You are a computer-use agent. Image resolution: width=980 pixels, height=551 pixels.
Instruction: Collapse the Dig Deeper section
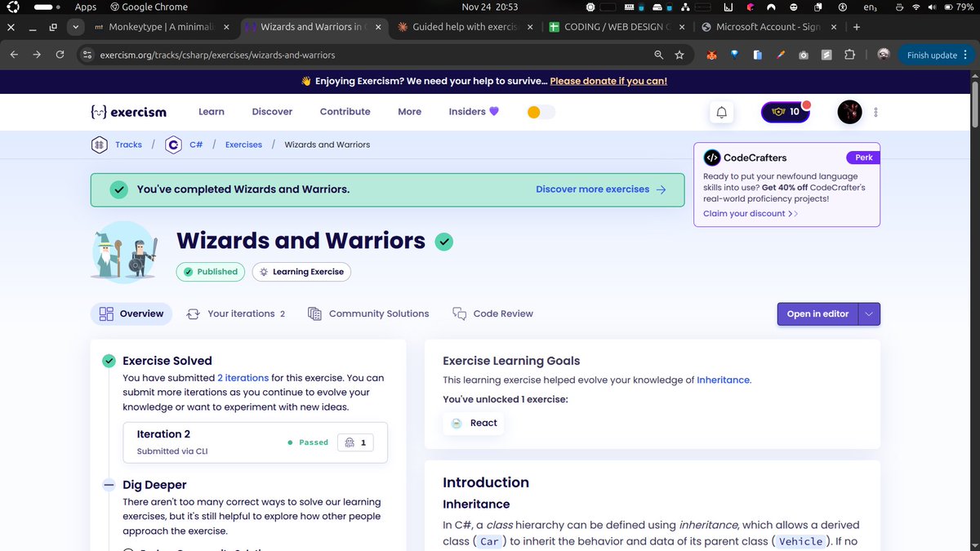point(108,484)
